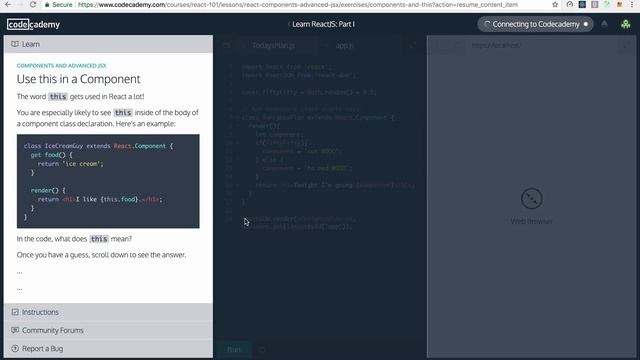Click the expand icon in editor tab bar
Image resolution: width=640 pixels, height=360 pixels.
click(x=412, y=45)
